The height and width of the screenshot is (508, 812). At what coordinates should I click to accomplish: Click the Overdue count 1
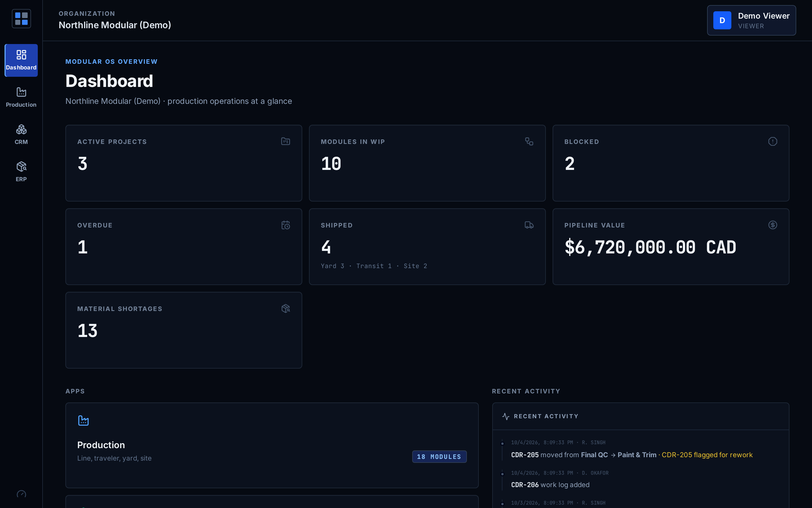[83, 247]
